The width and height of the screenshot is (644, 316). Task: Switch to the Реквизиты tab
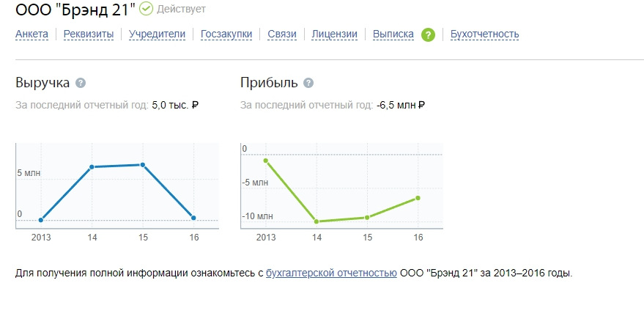click(89, 34)
